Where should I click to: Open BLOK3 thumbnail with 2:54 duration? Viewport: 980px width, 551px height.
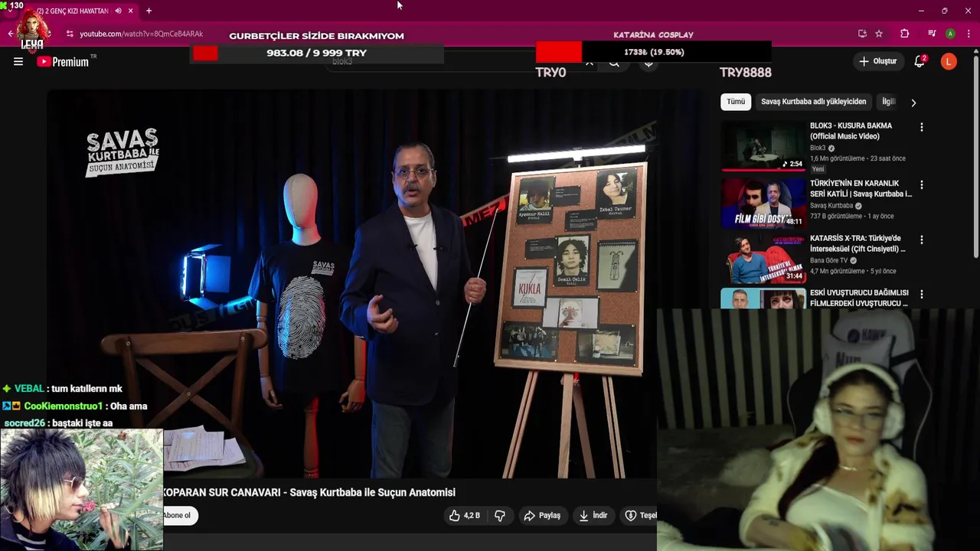coord(763,145)
